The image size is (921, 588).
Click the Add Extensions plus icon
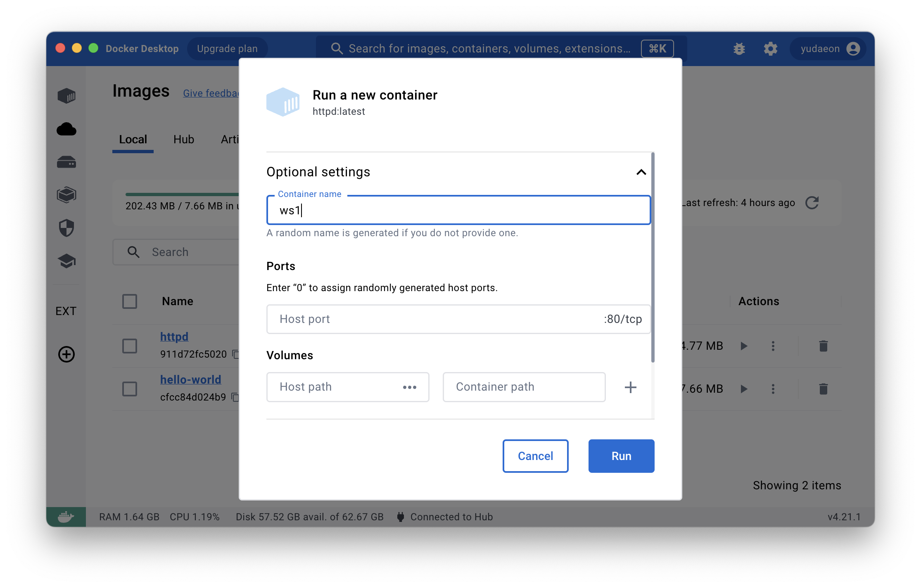pos(66,354)
